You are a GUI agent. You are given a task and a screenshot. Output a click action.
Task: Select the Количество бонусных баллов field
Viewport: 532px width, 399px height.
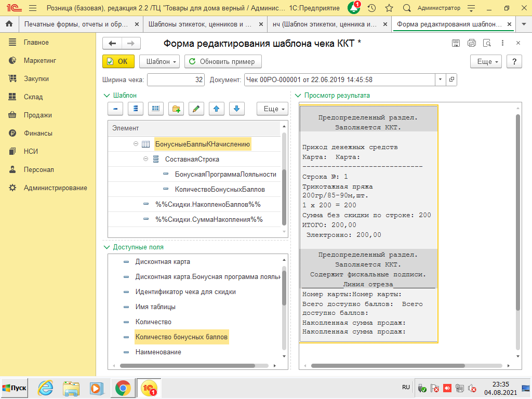click(181, 337)
